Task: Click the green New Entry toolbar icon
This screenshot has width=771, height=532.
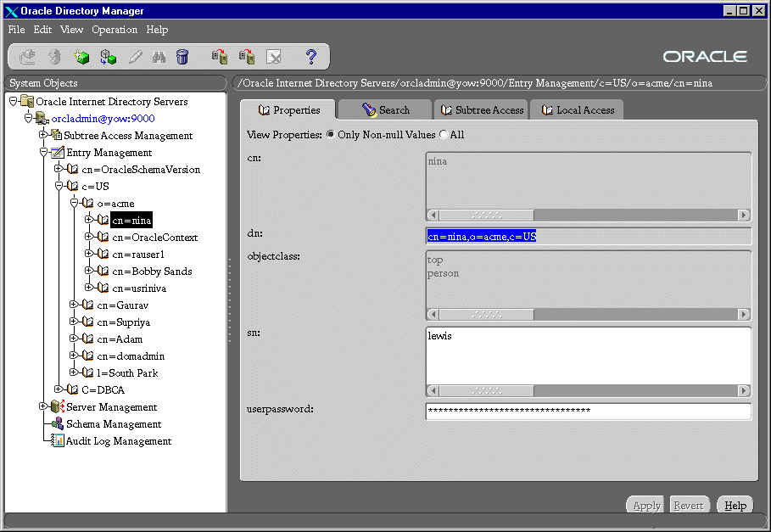Action: 81,57
